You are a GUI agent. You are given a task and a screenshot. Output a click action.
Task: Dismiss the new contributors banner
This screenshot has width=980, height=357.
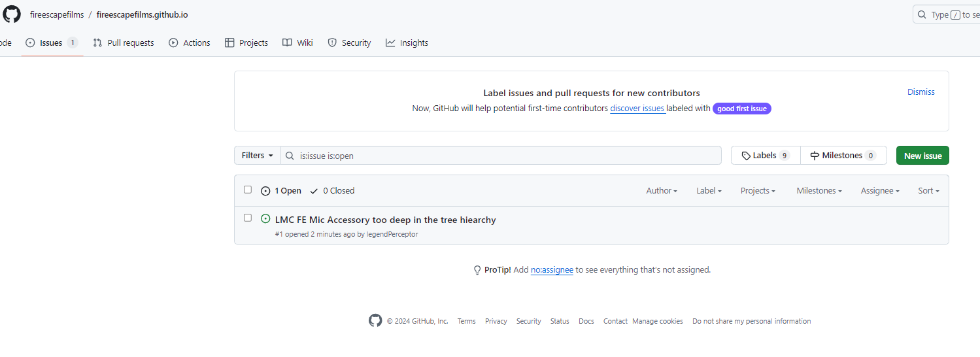(x=921, y=92)
